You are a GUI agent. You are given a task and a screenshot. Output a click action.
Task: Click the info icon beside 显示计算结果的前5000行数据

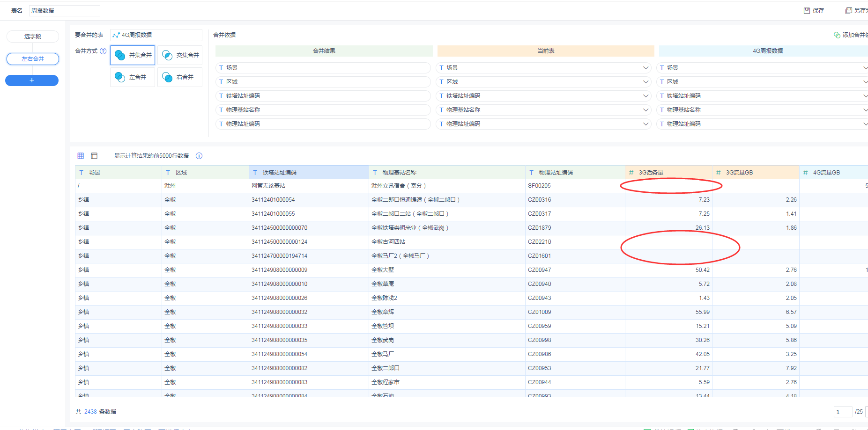coord(199,156)
